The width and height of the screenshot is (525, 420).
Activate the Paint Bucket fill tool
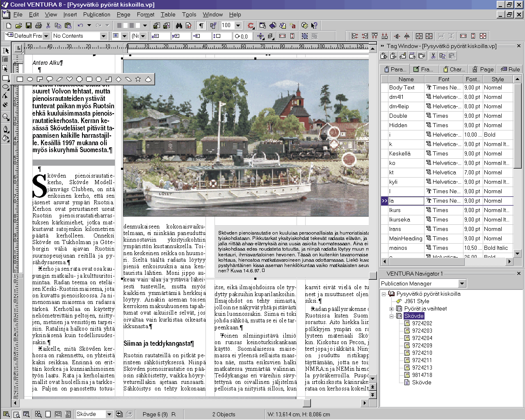[5, 138]
